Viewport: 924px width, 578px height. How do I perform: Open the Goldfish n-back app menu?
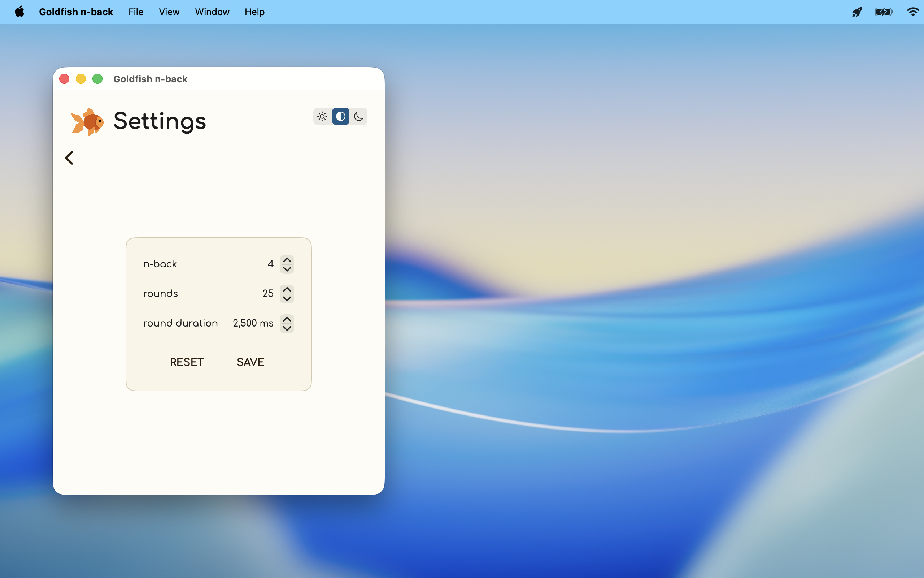[76, 12]
